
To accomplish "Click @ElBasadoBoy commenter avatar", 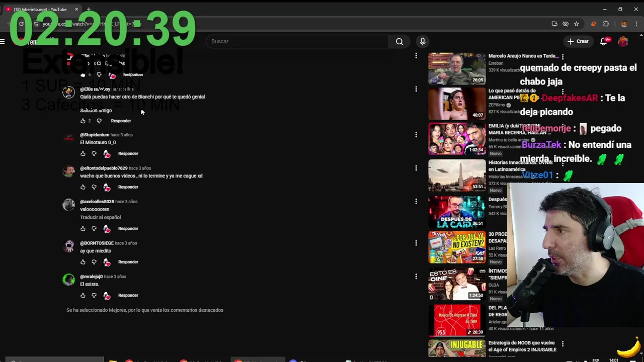I will pyautogui.click(x=68, y=93).
